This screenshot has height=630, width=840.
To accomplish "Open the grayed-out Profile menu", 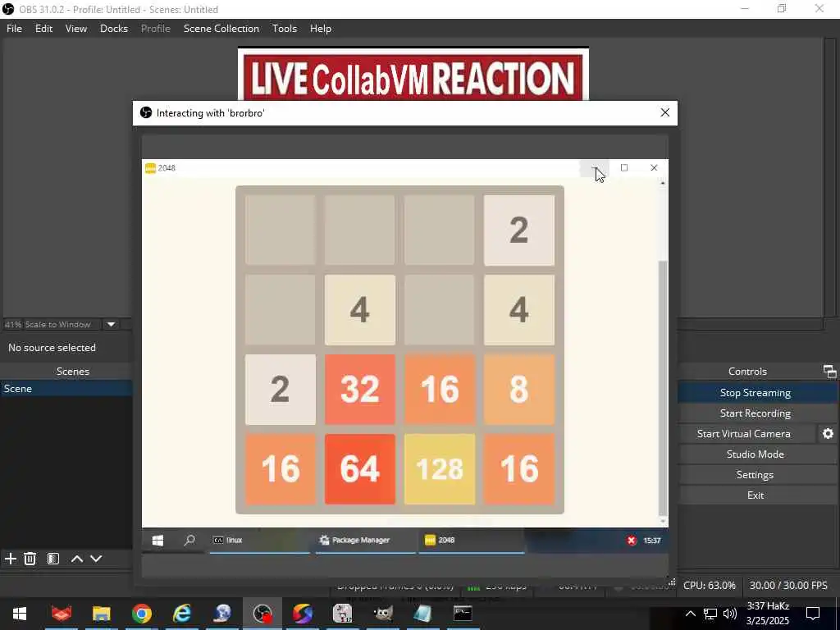I will pos(155,29).
